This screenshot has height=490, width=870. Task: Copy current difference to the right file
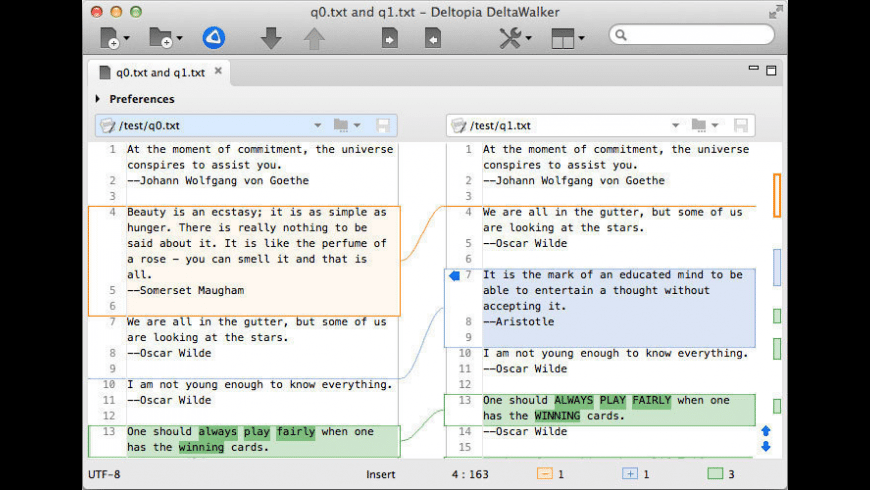click(x=390, y=38)
